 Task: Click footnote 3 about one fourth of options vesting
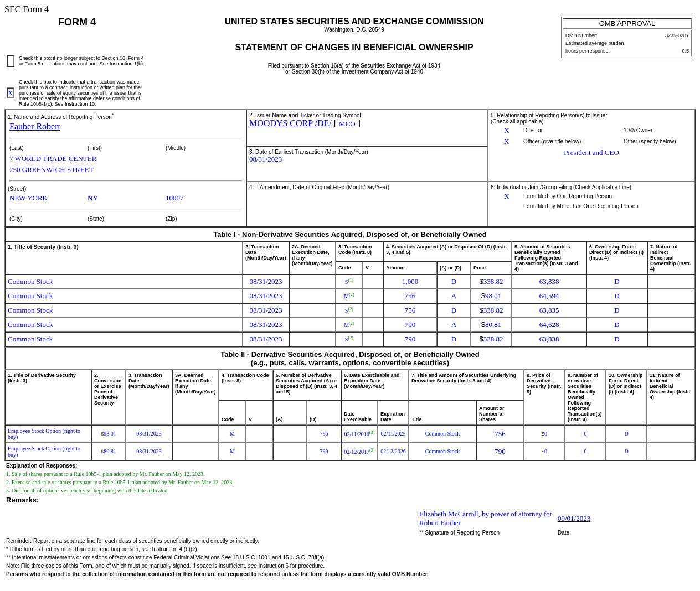[x=87, y=491]
